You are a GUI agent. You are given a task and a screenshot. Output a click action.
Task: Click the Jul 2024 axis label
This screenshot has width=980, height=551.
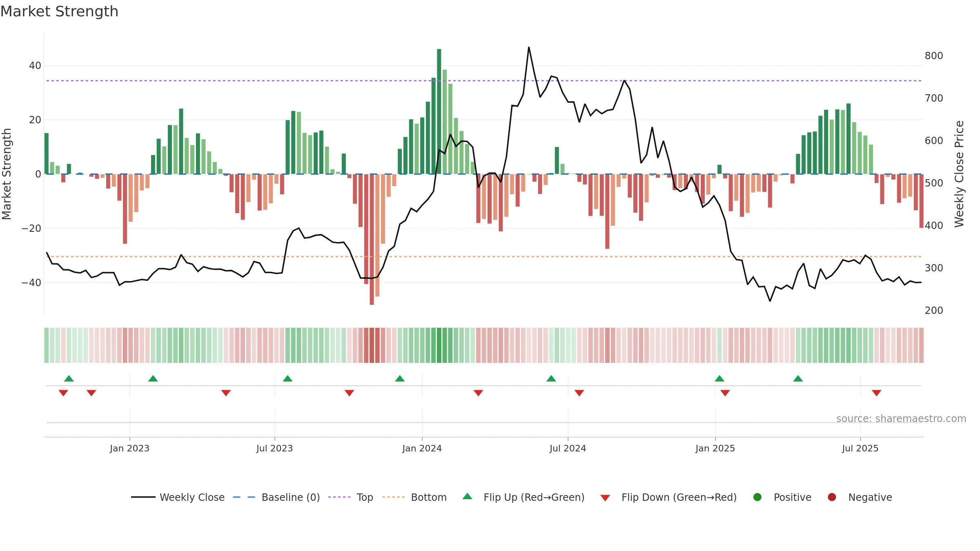pyautogui.click(x=568, y=448)
